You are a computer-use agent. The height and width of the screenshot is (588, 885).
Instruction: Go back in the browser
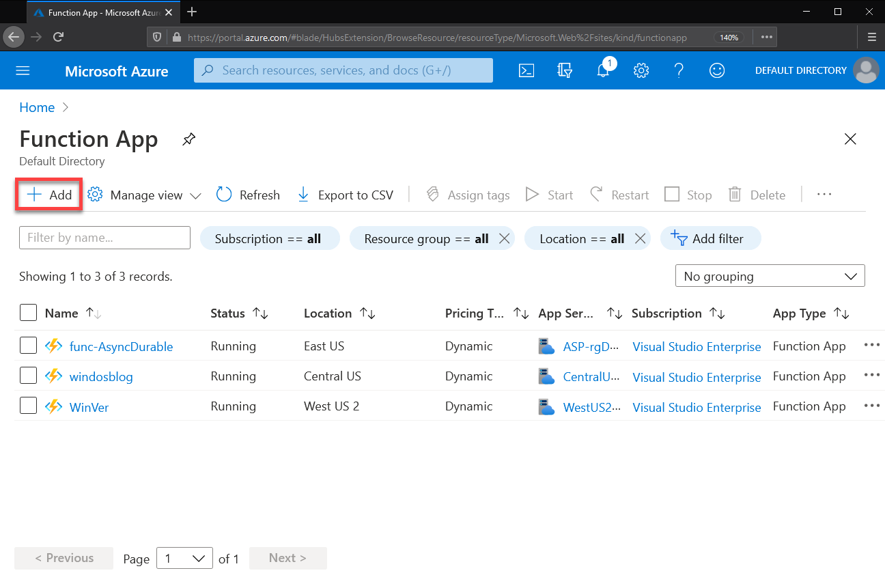(14, 37)
